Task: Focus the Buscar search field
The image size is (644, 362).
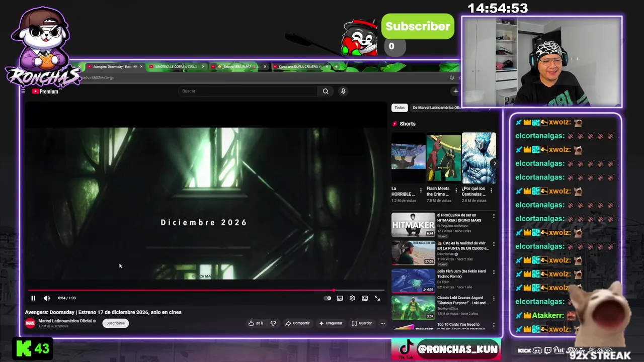Action: click(248, 91)
